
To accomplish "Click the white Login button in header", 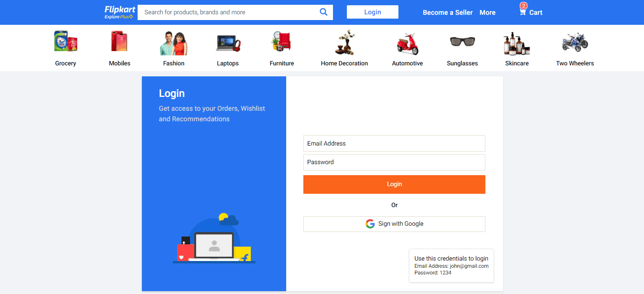I will tap(373, 12).
